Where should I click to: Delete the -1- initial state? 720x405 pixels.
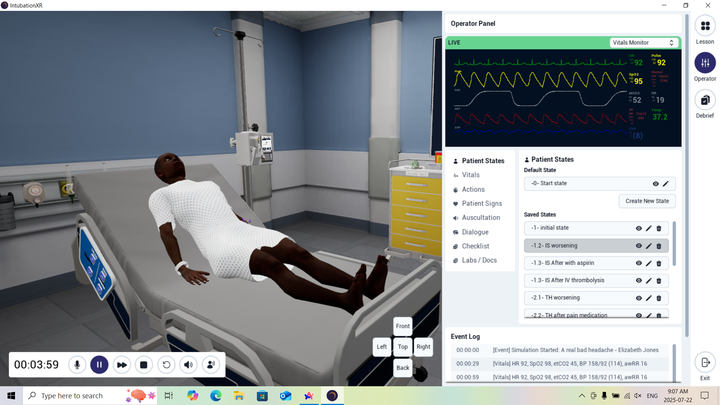pos(659,228)
